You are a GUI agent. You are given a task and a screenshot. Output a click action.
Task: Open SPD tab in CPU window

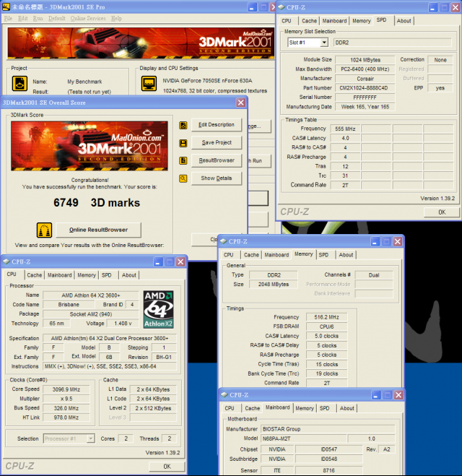(106, 275)
